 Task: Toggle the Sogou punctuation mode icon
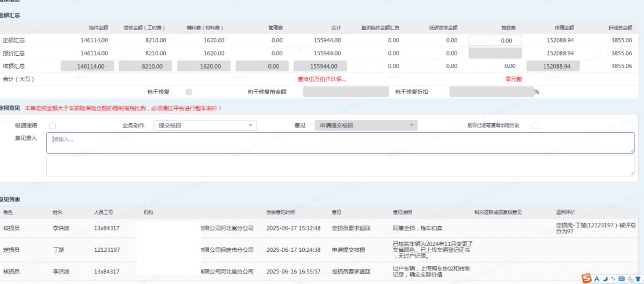(612, 278)
